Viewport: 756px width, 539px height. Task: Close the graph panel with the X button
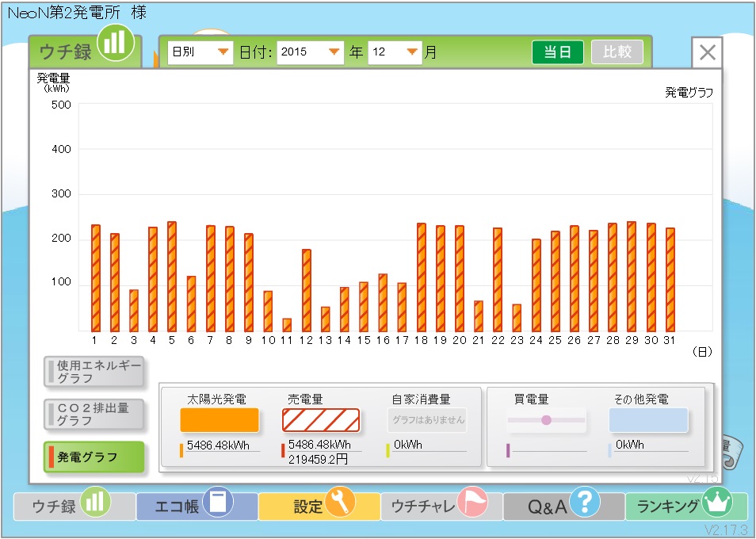[x=708, y=52]
